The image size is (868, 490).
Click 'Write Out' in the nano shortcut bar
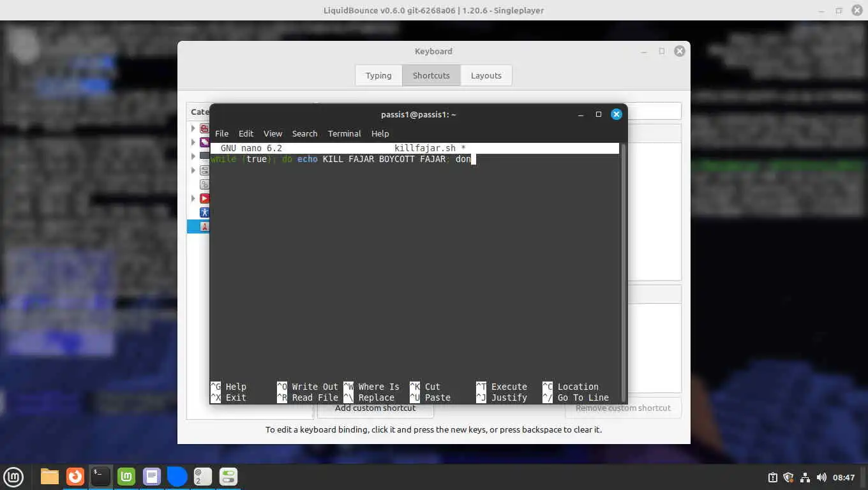tap(315, 387)
